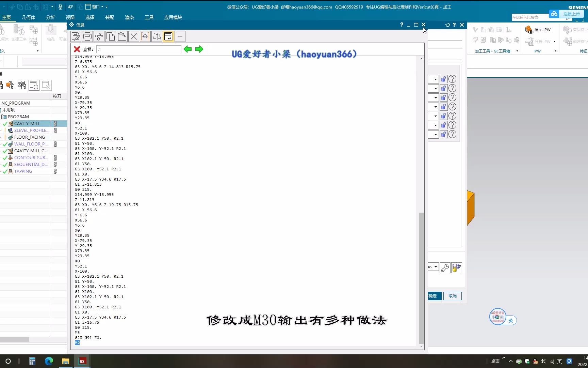Open the 视图 ribbon tab
588x368 pixels.
point(70,17)
